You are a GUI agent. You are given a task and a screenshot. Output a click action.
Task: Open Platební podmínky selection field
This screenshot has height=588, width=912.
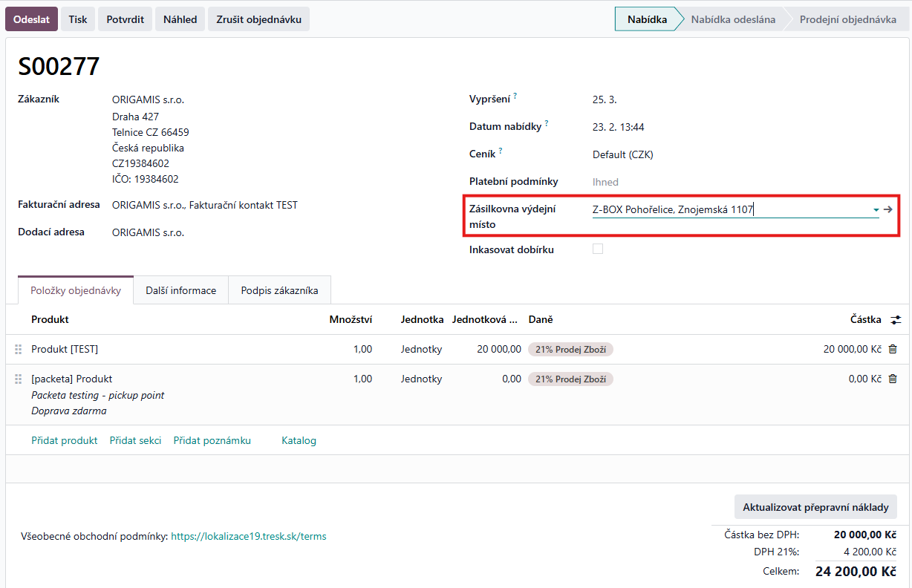point(605,182)
